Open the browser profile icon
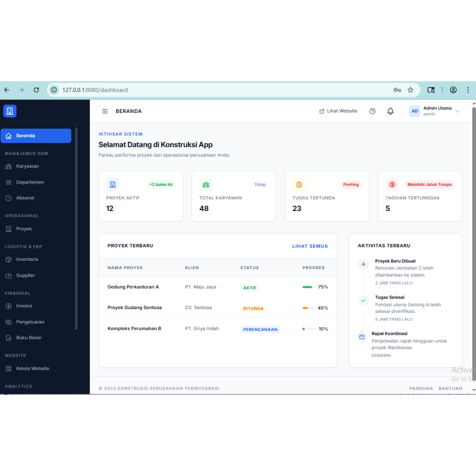Screen dimensions: 476x476 (453, 90)
